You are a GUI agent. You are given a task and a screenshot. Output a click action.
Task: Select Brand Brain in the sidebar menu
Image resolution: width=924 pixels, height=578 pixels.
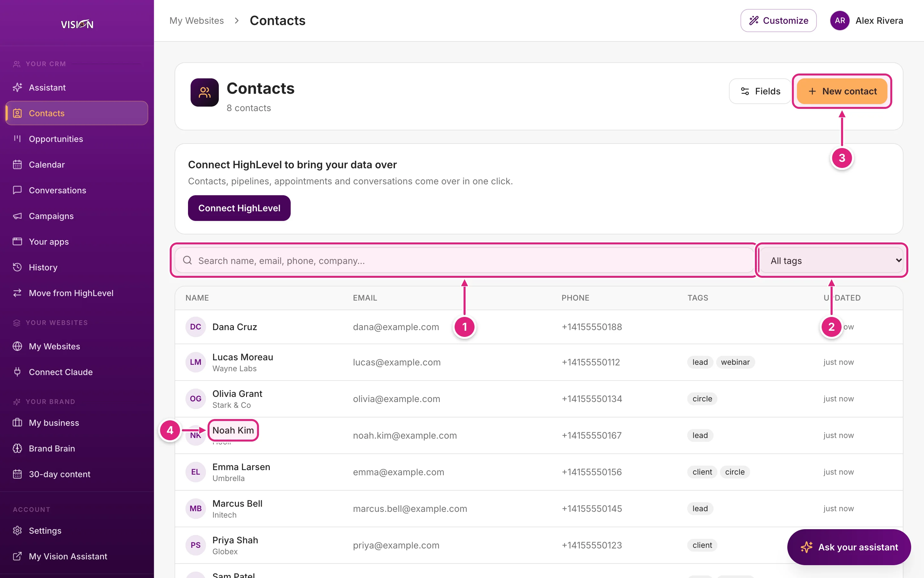[77, 448]
